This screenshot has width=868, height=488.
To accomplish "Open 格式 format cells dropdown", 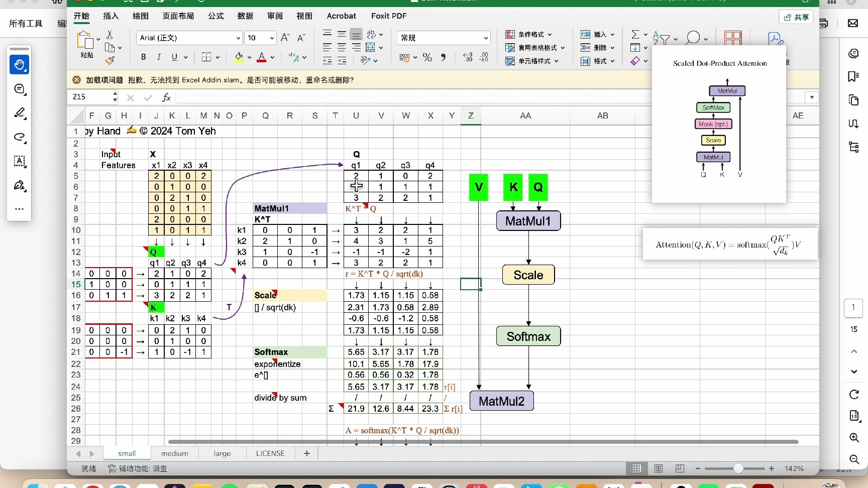I will [598, 61].
